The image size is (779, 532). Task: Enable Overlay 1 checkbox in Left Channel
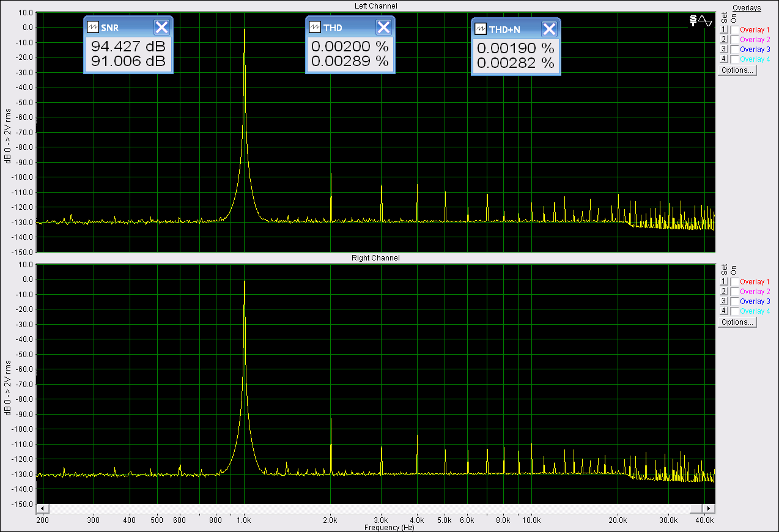point(734,29)
